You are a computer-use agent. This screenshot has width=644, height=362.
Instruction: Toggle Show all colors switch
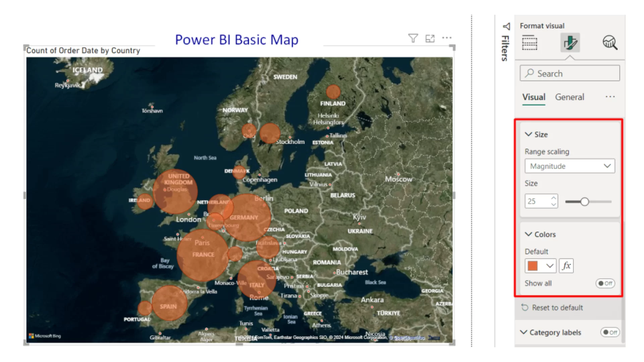click(x=605, y=283)
